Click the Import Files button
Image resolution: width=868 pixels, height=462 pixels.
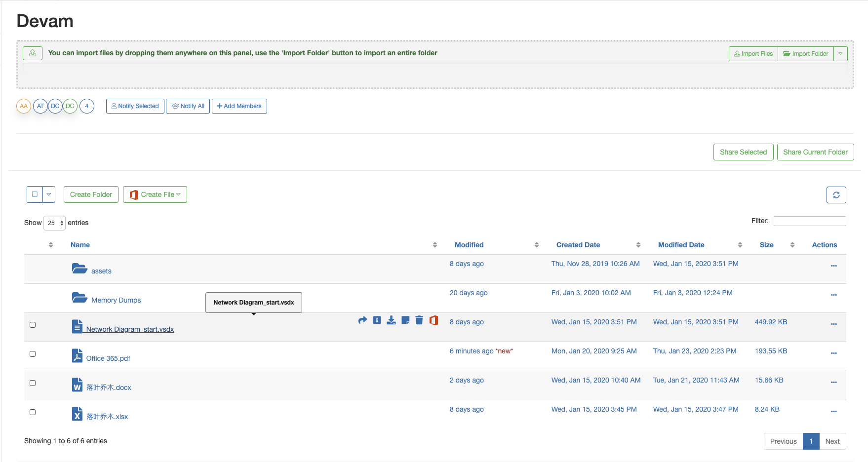click(753, 54)
